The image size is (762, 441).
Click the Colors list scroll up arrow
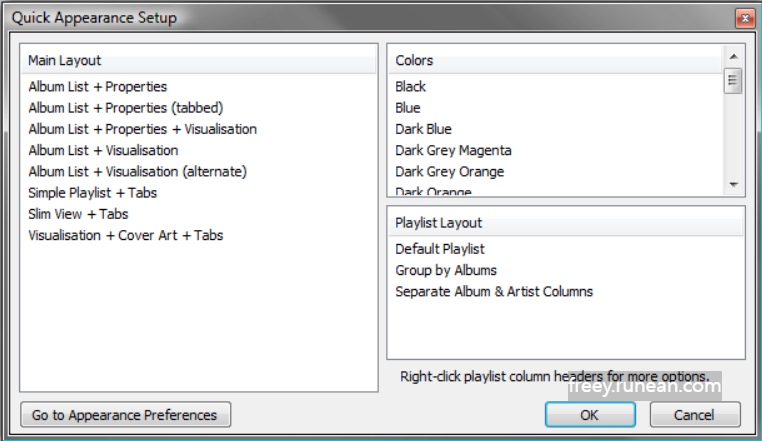[733, 57]
